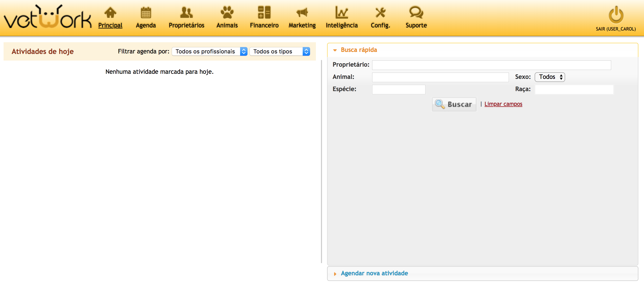Open the Todos os profissionais dropdown
Image resolution: width=644 pixels, height=286 pixels.
[x=210, y=51]
